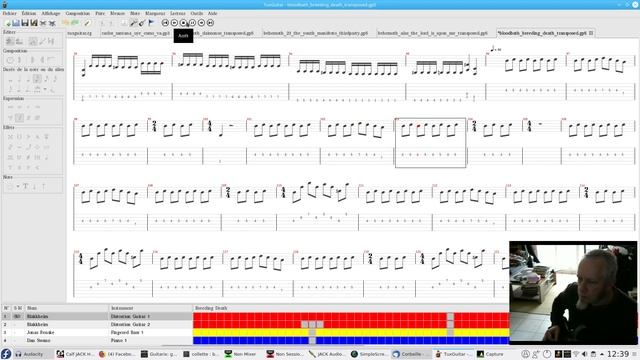The image size is (640, 360).
Task: Open a file using the folder toolbar icon
Action: 16,23
